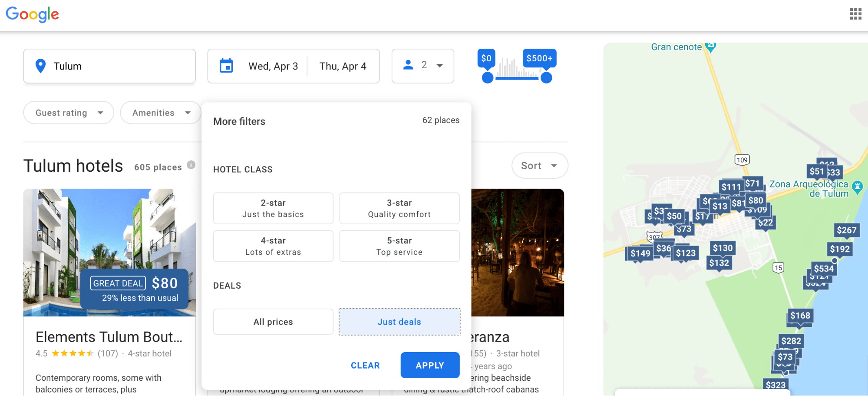This screenshot has width=868, height=396.
Task: Click the APPLY button
Action: click(x=430, y=365)
